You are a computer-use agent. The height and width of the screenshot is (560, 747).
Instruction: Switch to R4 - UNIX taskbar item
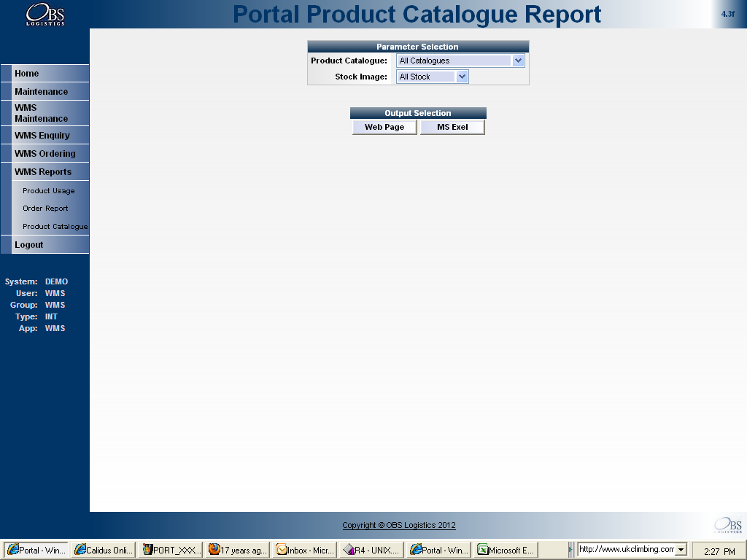pos(371,550)
